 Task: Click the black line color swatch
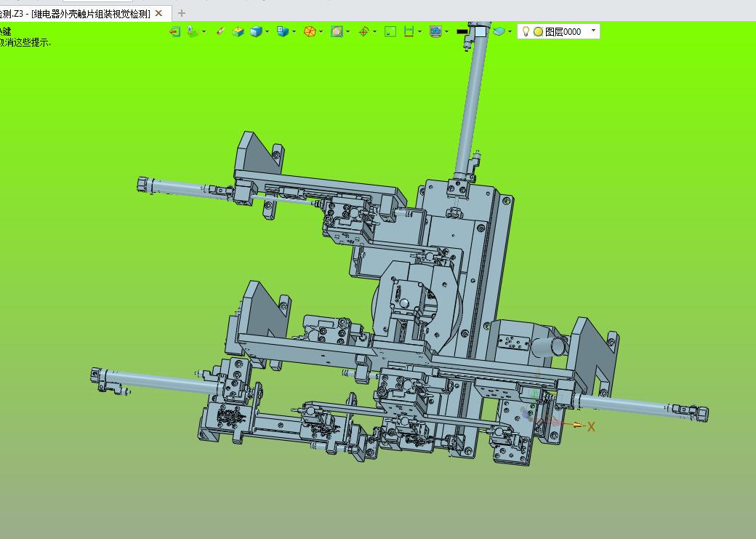click(x=462, y=32)
